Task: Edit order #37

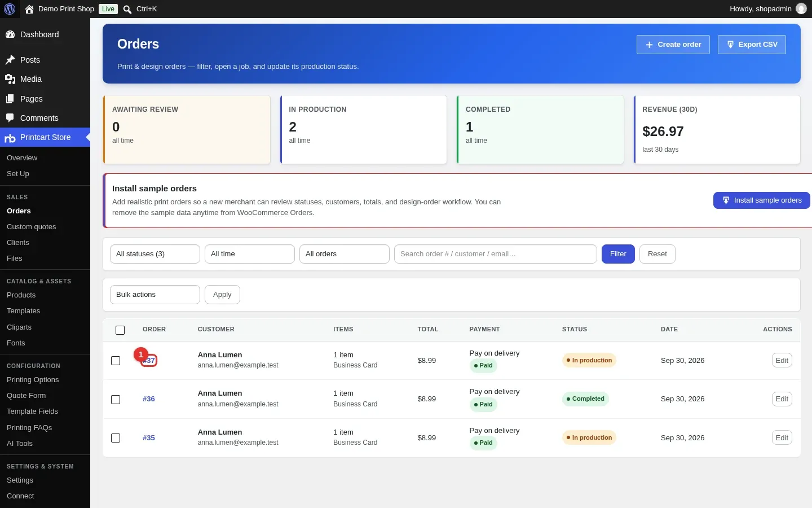Action: coord(782,361)
